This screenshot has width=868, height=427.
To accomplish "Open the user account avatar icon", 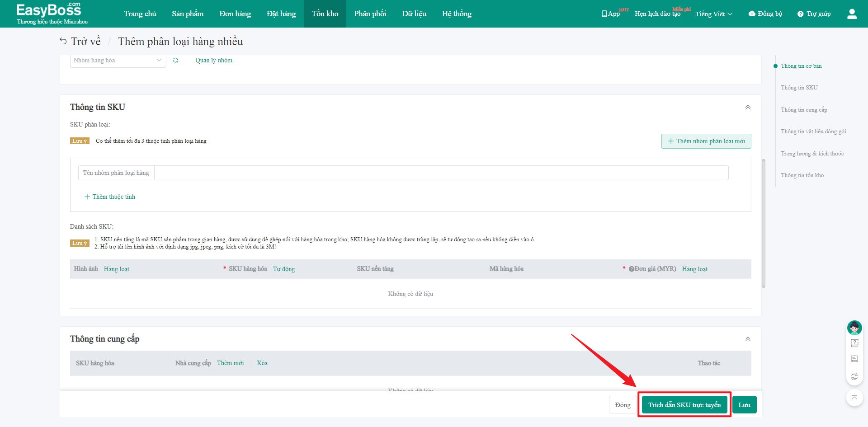I will (852, 14).
